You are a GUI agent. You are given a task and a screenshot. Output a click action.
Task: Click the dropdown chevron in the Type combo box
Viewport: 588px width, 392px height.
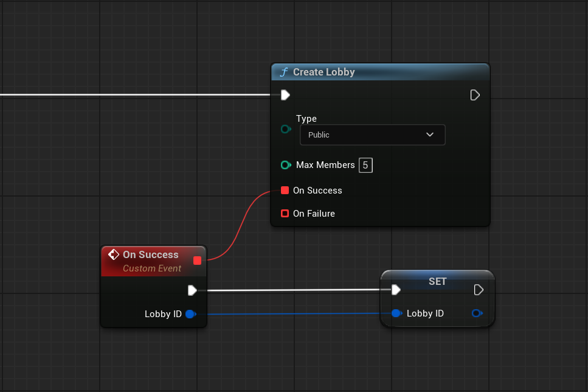point(430,135)
